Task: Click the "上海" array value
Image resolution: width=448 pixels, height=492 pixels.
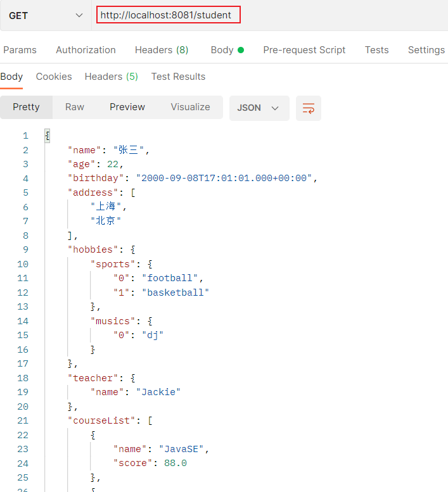Action: (x=105, y=206)
